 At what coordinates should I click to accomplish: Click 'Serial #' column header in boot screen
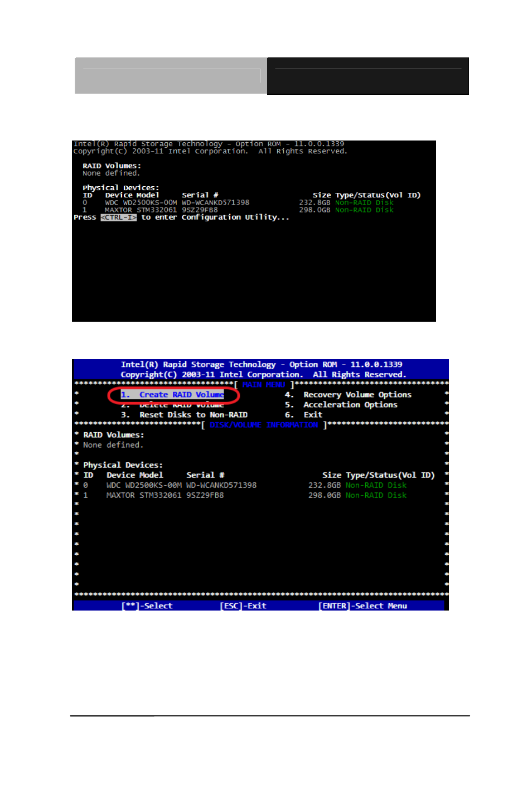(200, 195)
